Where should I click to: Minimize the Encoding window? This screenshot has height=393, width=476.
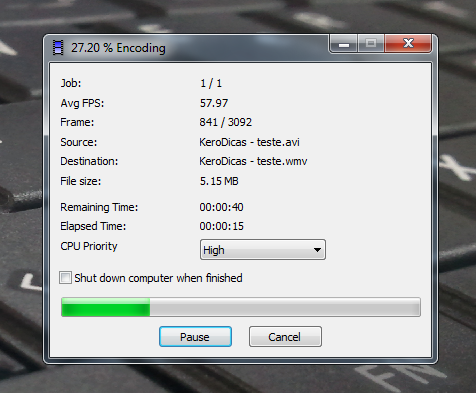pyautogui.click(x=344, y=43)
